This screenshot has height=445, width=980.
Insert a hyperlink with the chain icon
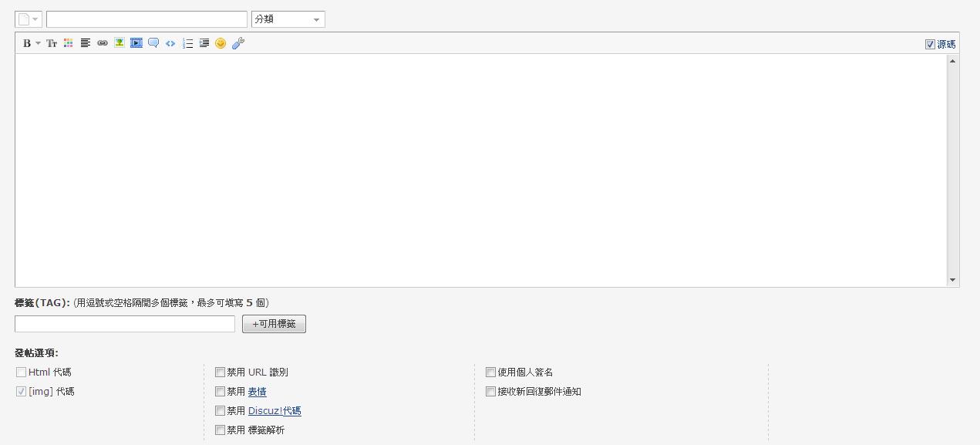[x=103, y=43]
